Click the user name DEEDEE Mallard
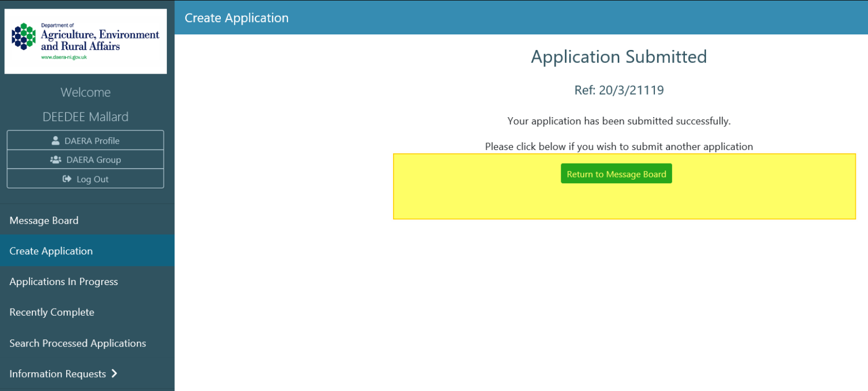Screen dimensions: 868x391 (x=86, y=117)
